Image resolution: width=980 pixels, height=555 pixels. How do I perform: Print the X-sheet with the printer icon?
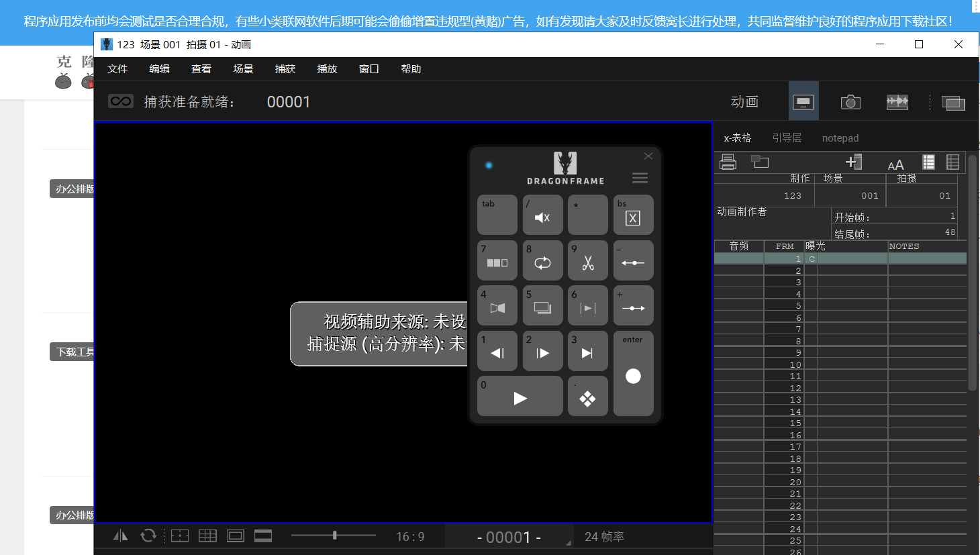click(x=728, y=162)
